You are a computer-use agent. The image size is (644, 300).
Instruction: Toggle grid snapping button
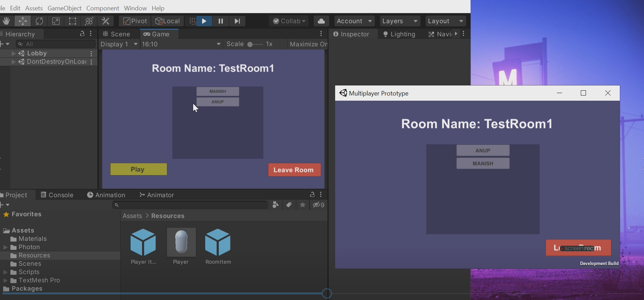click(x=192, y=21)
